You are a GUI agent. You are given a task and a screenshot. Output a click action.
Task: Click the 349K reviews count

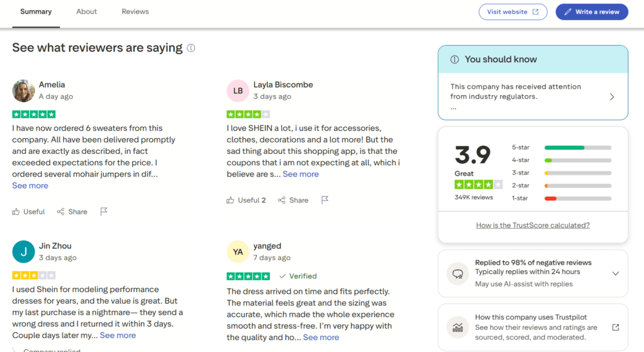pyautogui.click(x=474, y=197)
